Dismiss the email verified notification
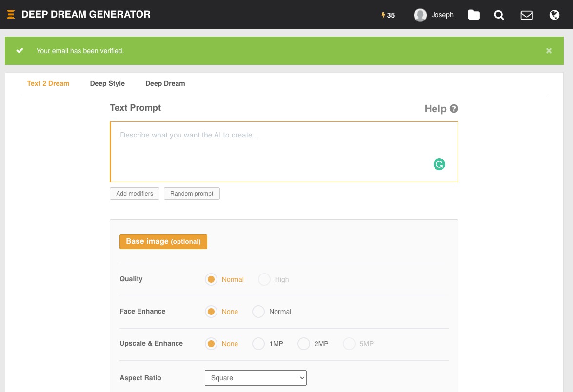Screen dimensions: 573x392 pos(549,51)
